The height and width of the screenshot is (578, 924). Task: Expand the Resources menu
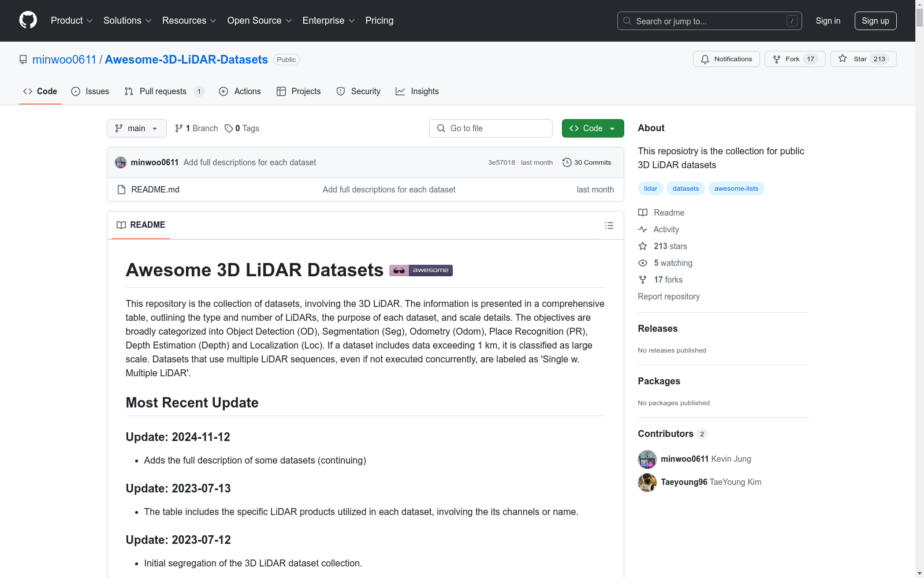point(189,20)
